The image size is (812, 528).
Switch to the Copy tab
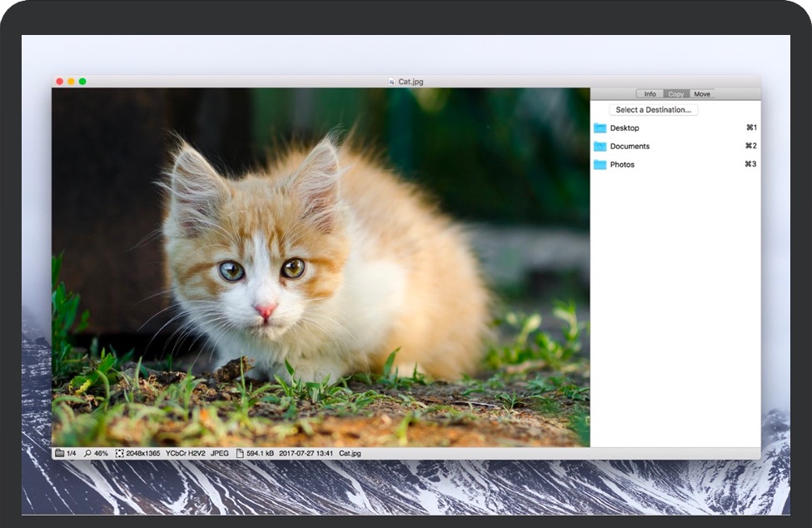coord(676,94)
